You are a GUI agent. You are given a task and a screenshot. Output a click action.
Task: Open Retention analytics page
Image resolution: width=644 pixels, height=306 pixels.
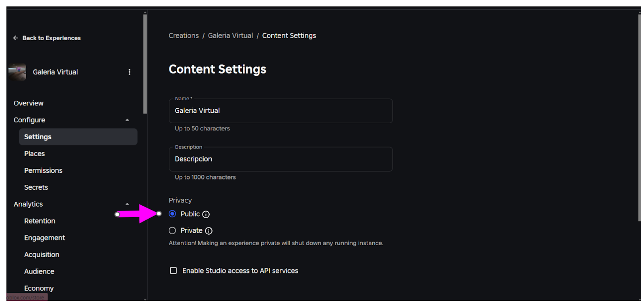coord(40,221)
